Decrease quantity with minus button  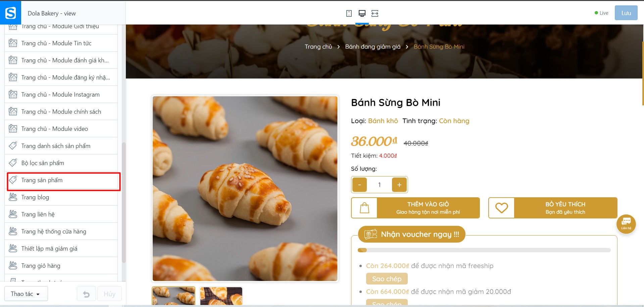tap(359, 185)
